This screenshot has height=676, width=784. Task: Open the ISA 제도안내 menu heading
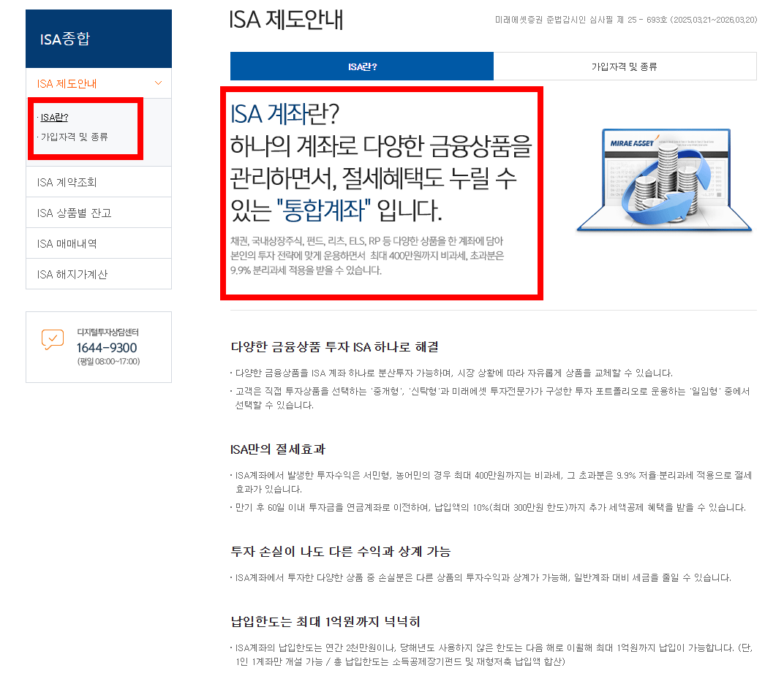67,83
